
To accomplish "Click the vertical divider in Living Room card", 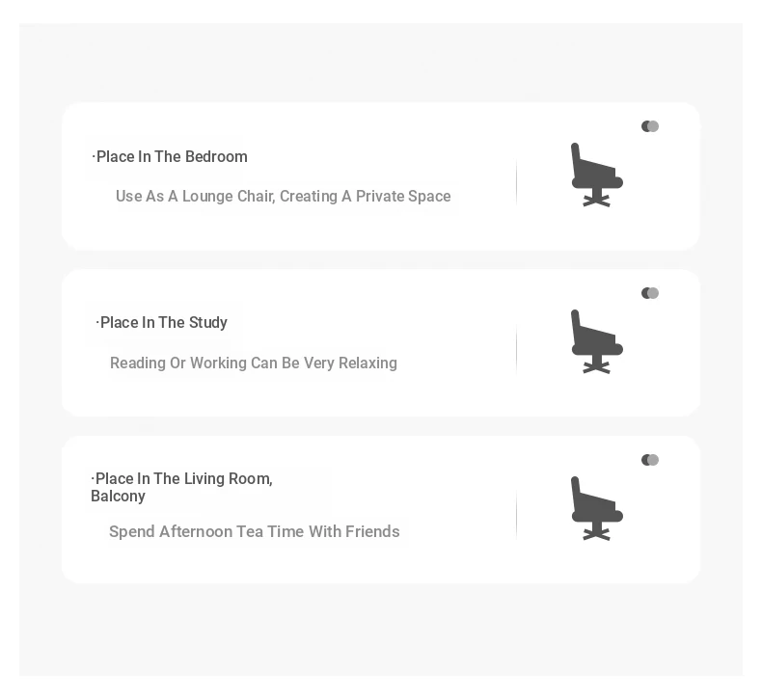I will [x=516, y=515].
